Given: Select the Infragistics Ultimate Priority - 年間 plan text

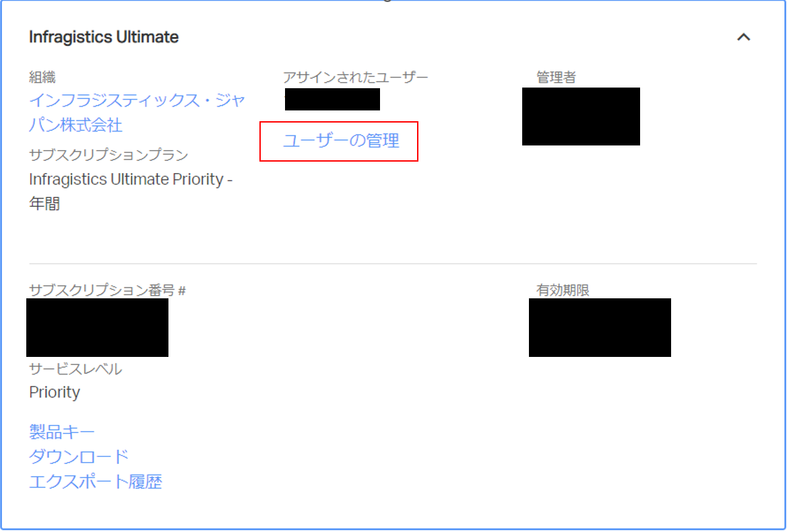Looking at the screenshot, I should 131,191.
